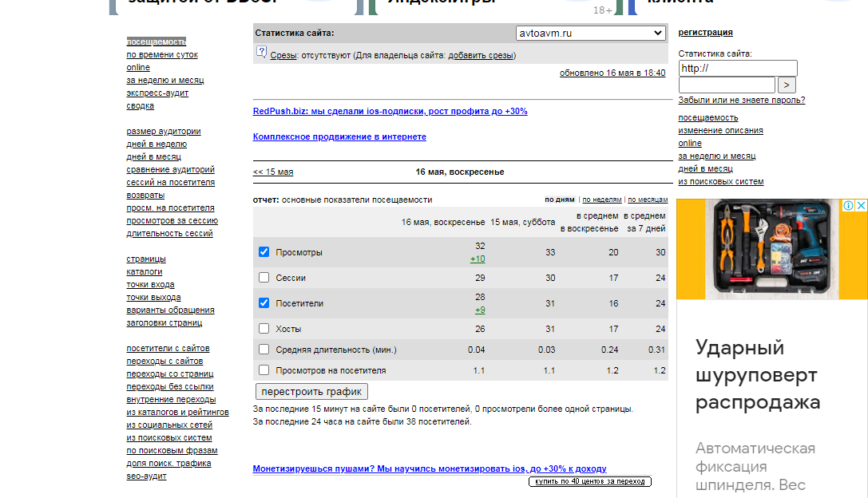This screenshot has height=498, width=868.
Task: Click добавить срезы link
Action: pyautogui.click(x=481, y=55)
